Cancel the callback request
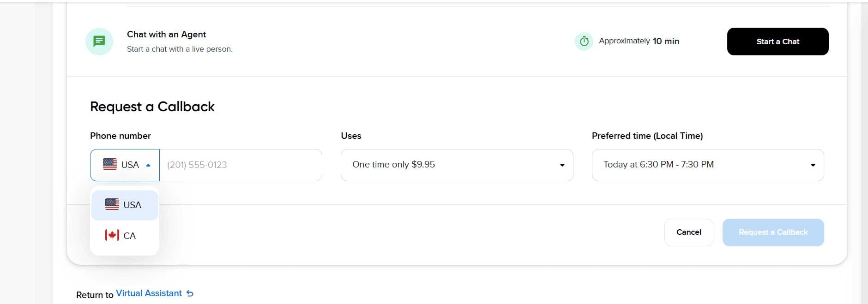 pos(688,232)
